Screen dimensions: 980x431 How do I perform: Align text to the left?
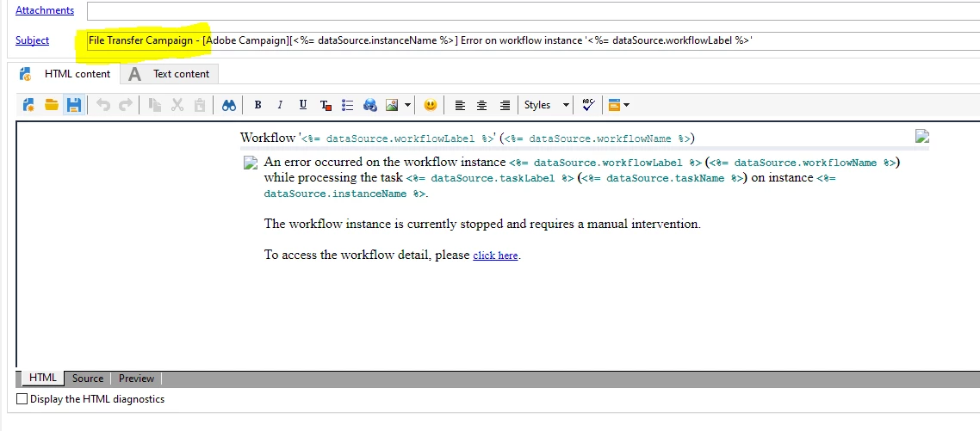[x=460, y=105]
